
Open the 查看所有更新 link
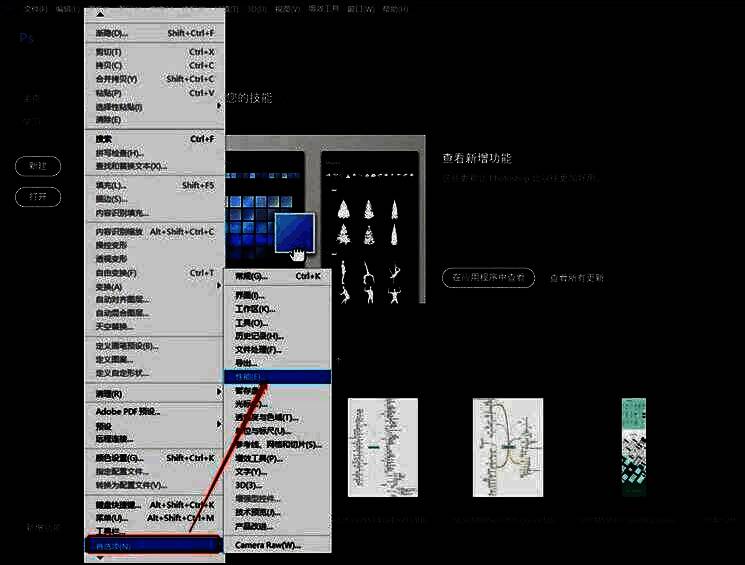tap(576, 278)
